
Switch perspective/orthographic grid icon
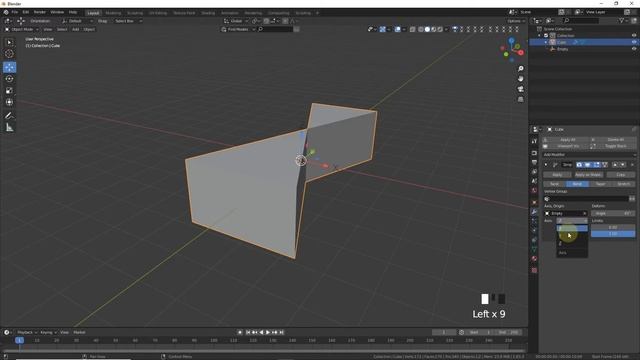coord(520,99)
